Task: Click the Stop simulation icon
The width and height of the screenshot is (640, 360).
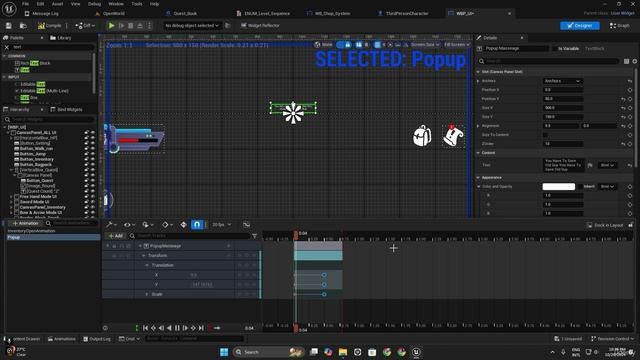Action: (131, 26)
